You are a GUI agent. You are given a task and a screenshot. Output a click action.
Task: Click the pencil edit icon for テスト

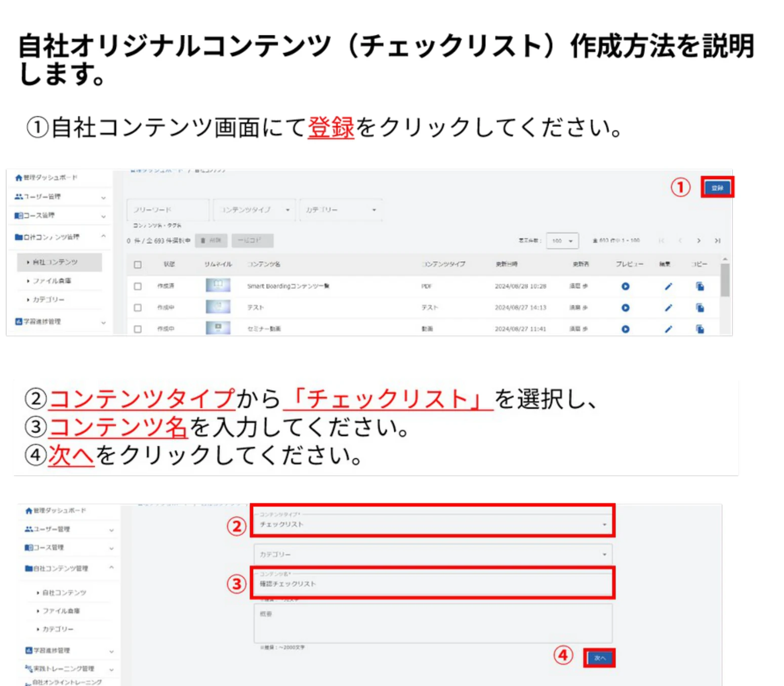tap(668, 308)
